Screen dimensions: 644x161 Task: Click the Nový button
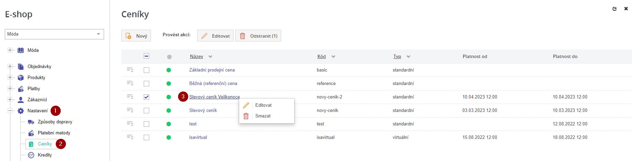pyautogui.click(x=136, y=36)
